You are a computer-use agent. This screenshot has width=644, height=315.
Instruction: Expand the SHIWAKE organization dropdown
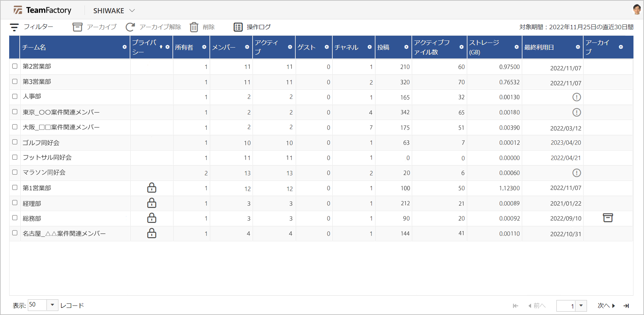(x=132, y=11)
